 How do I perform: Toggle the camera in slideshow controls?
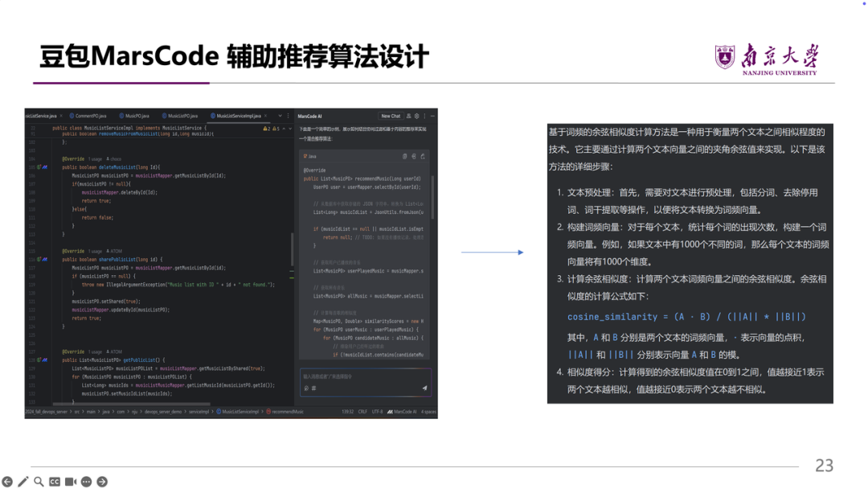click(70, 482)
